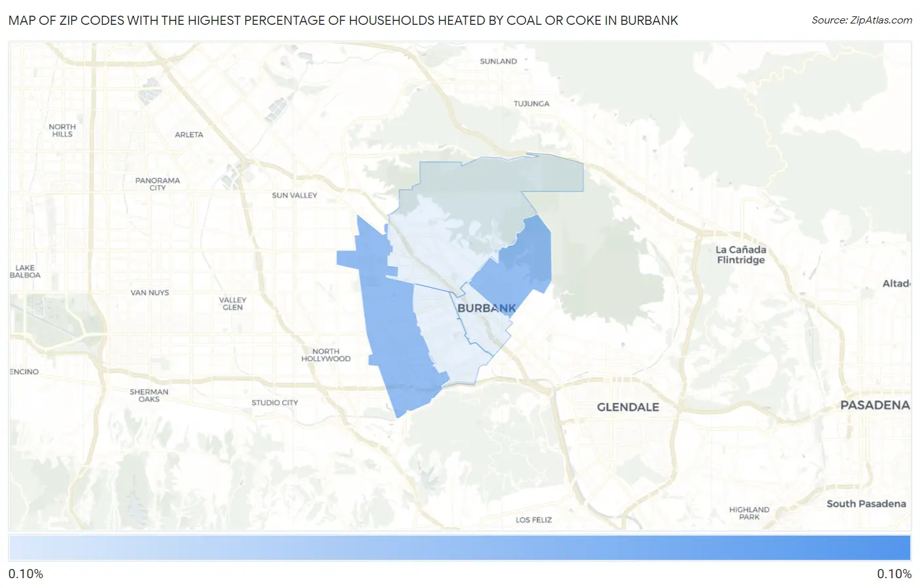Click the VALLEY GLEN label
The image size is (920, 588).
point(232,303)
